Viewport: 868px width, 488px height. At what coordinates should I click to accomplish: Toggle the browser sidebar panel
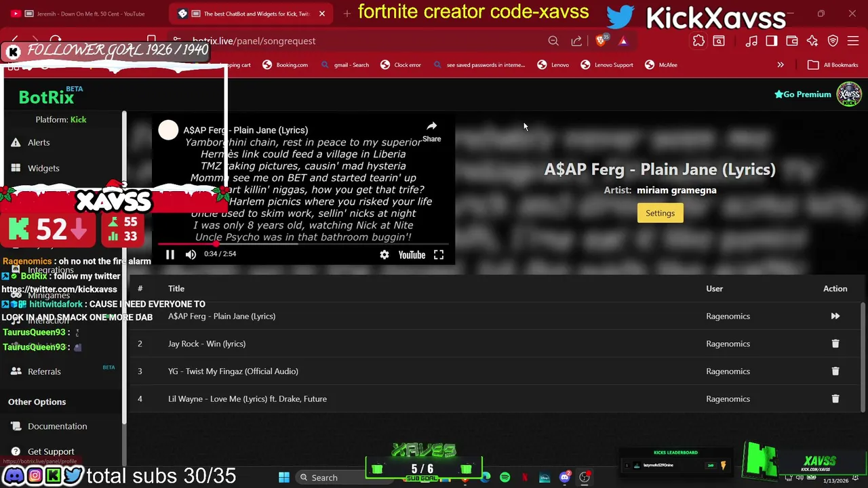point(772,41)
